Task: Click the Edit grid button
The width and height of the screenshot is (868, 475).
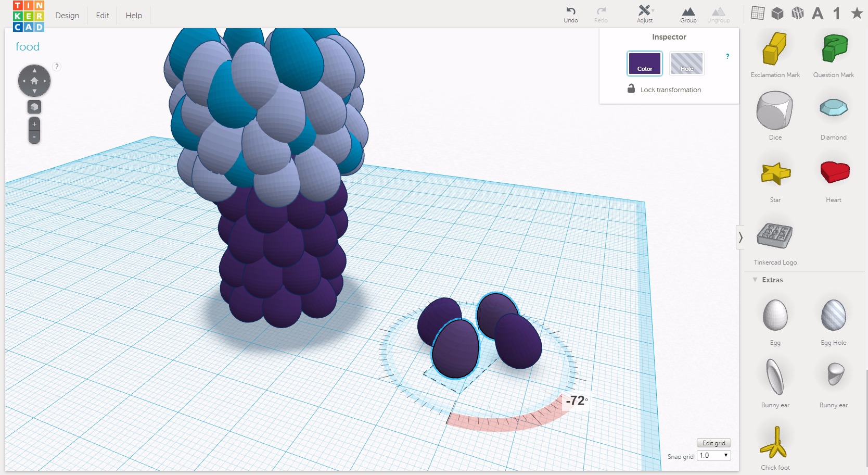Action: 714,443
